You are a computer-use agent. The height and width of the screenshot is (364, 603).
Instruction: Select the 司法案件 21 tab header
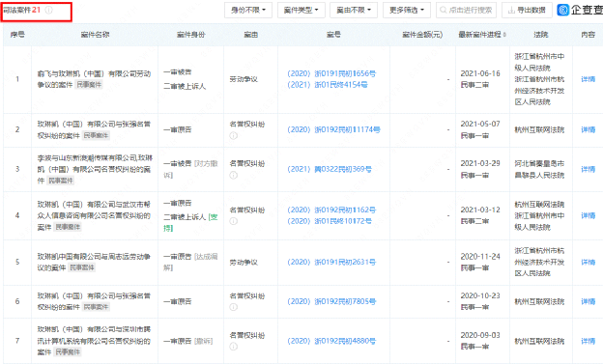22,10
